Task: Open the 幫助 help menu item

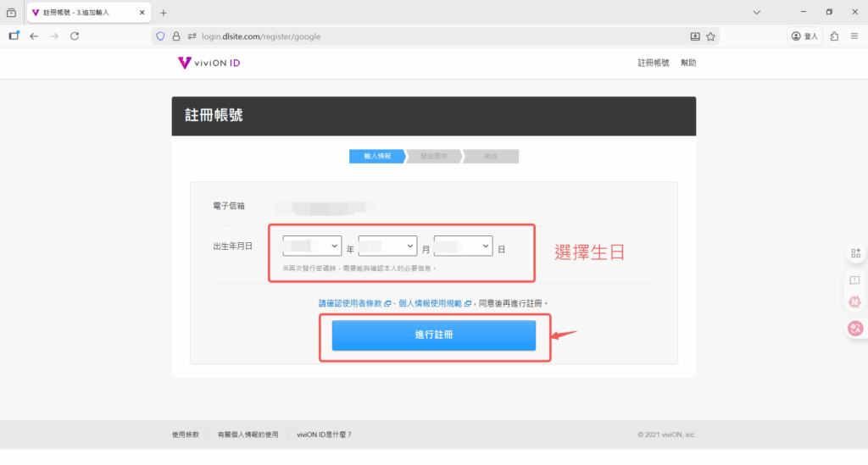Action: 688,63
